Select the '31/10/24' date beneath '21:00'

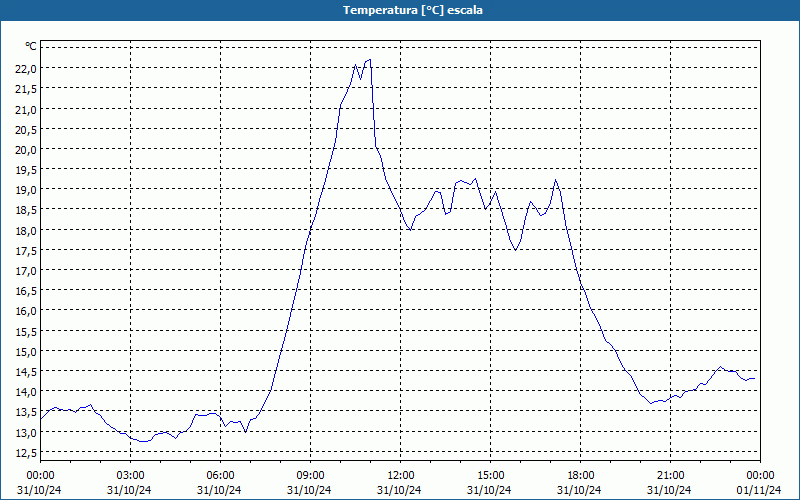pos(669,490)
